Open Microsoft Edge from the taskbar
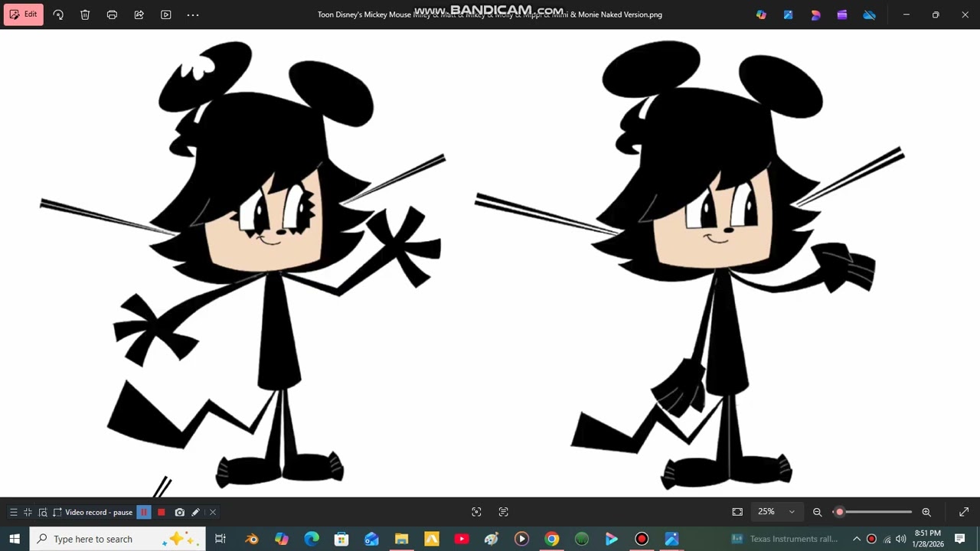Image resolution: width=980 pixels, height=551 pixels. (312, 539)
